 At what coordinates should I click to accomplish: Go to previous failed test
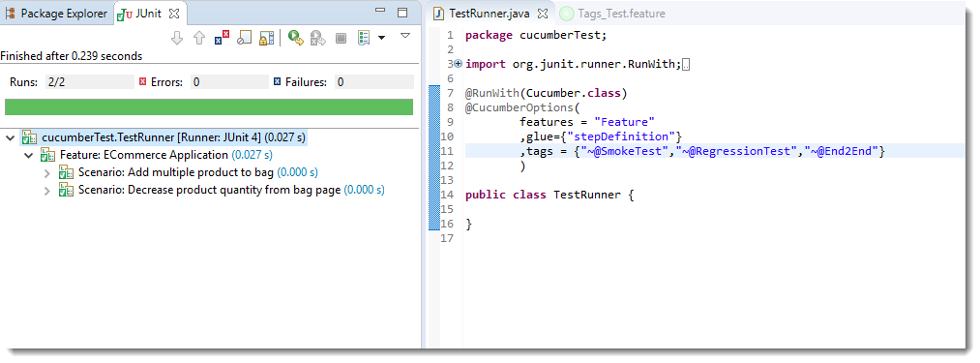[199, 38]
